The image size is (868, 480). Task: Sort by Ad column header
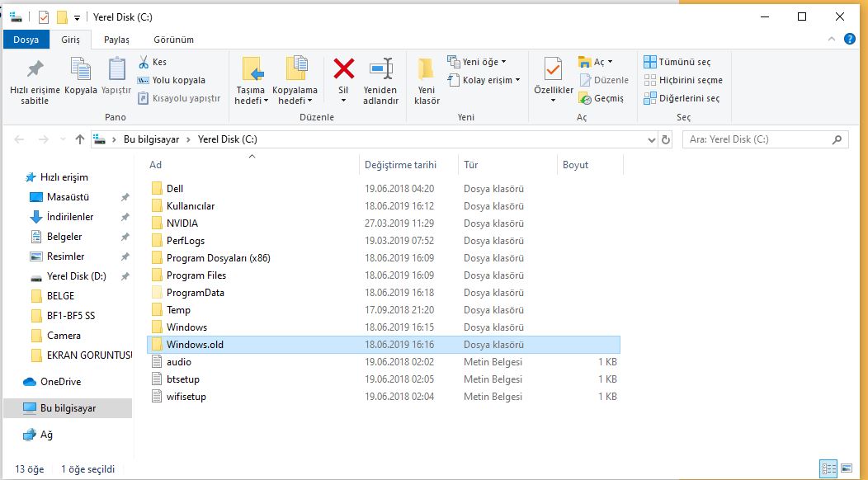click(253, 165)
